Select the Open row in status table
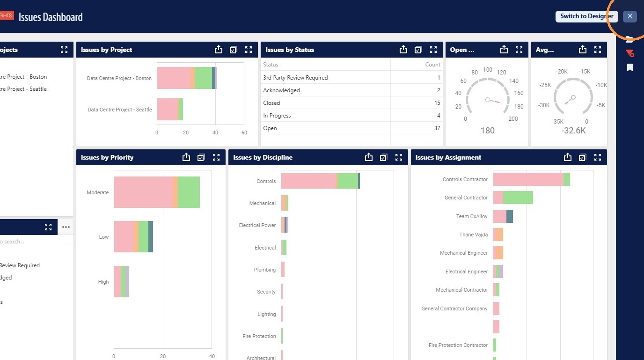Viewport: 644px width, 360px height. (x=351, y=128)
